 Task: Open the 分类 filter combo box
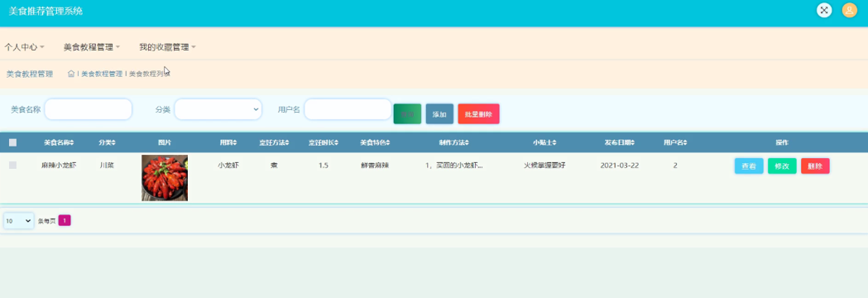pos(218,109)
